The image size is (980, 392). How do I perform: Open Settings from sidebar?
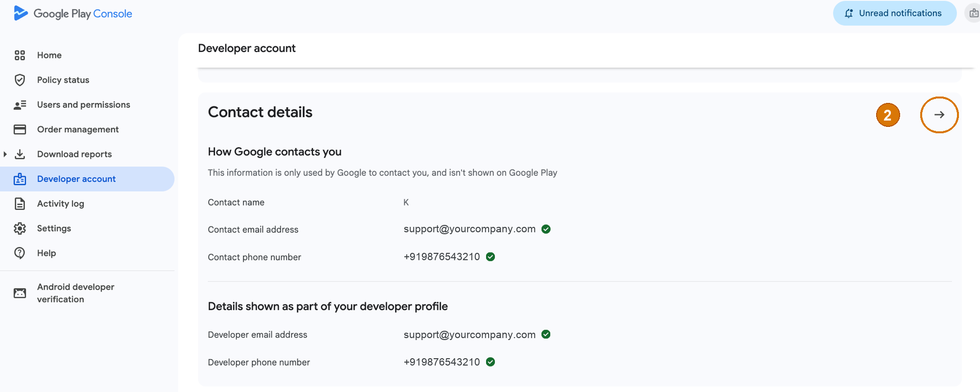point(87,228)
